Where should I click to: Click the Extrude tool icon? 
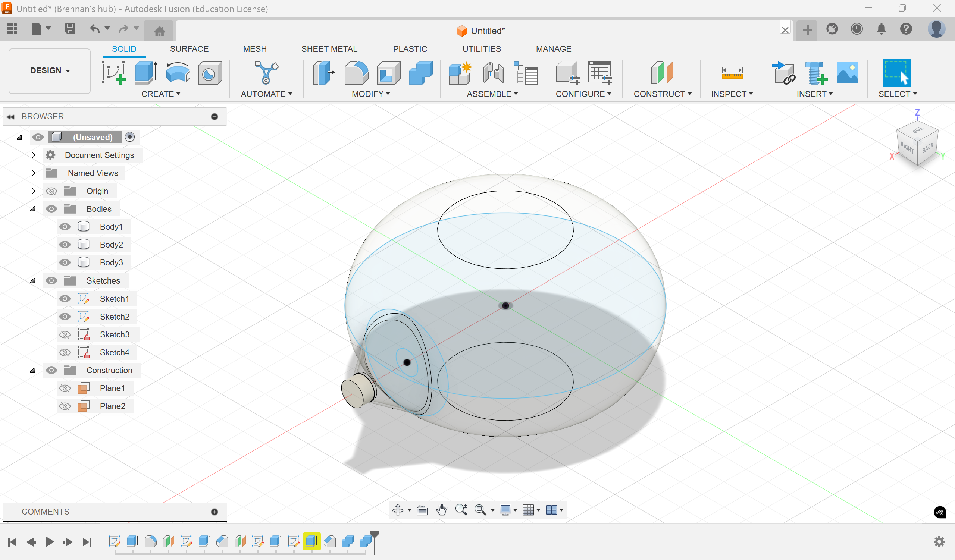click(146, 72)
